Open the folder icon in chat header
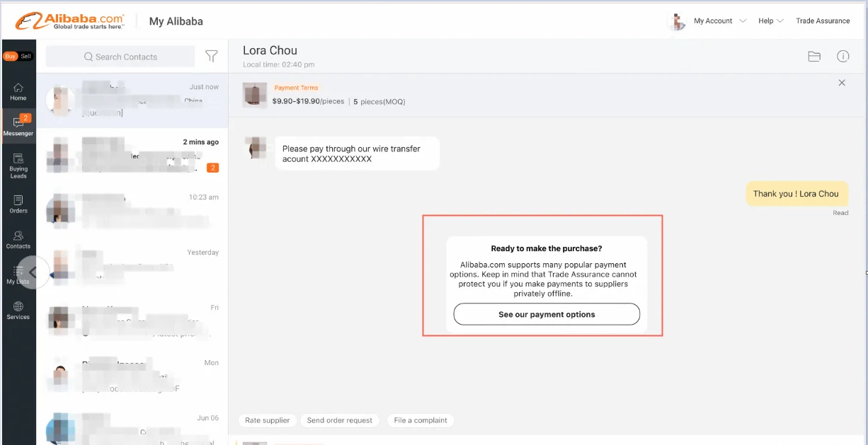This screenshot has height=445, width=868. point(814,57)
